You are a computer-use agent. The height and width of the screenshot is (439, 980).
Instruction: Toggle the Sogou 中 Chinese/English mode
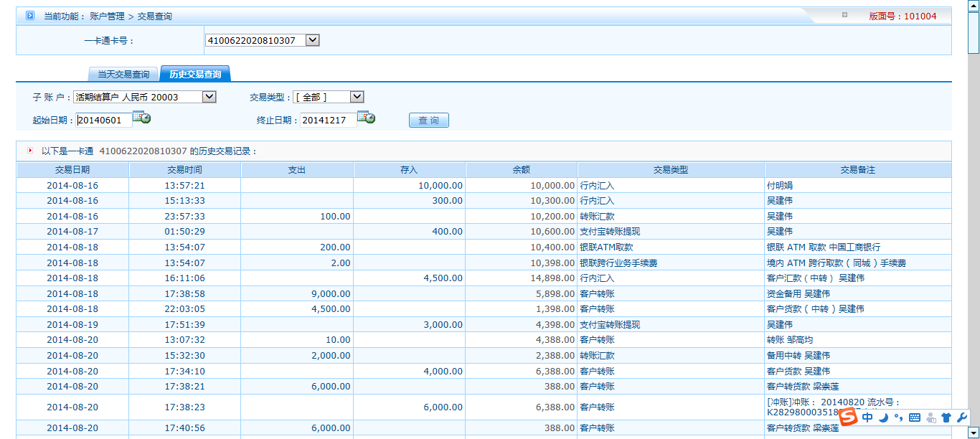867,417
